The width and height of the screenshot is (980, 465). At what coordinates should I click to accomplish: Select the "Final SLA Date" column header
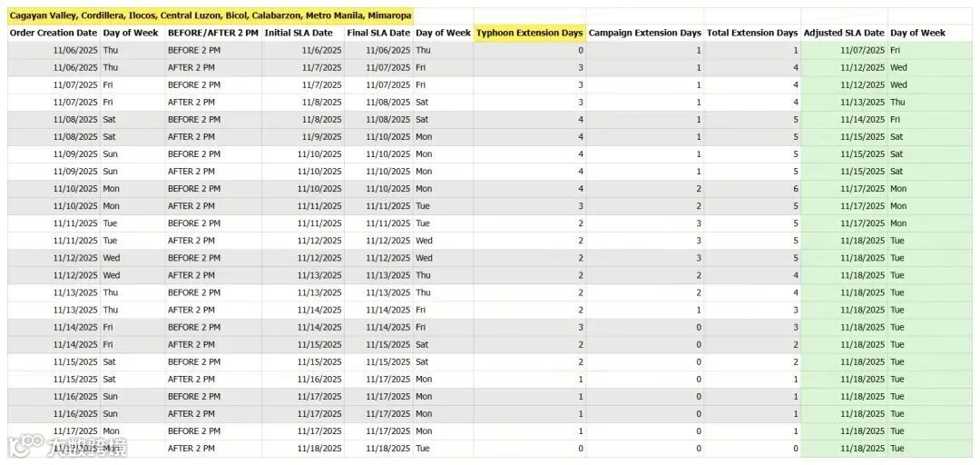point(378,33)
